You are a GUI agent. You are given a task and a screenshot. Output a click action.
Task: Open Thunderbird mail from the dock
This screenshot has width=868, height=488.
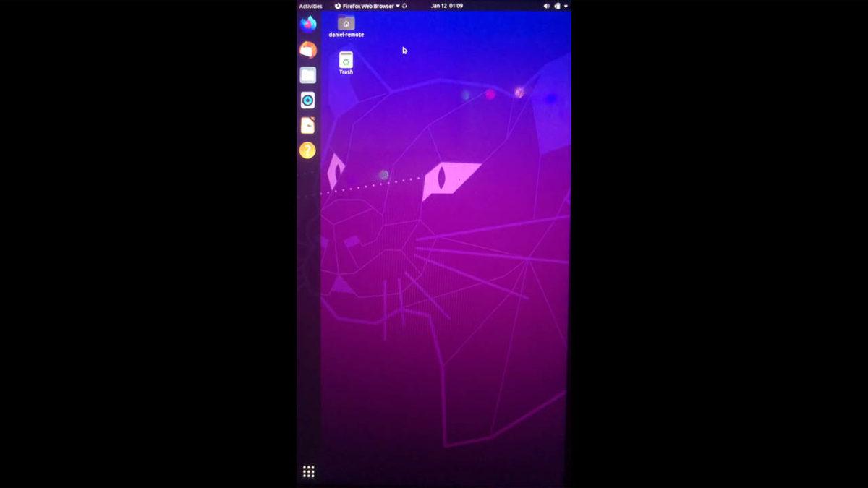307,50
